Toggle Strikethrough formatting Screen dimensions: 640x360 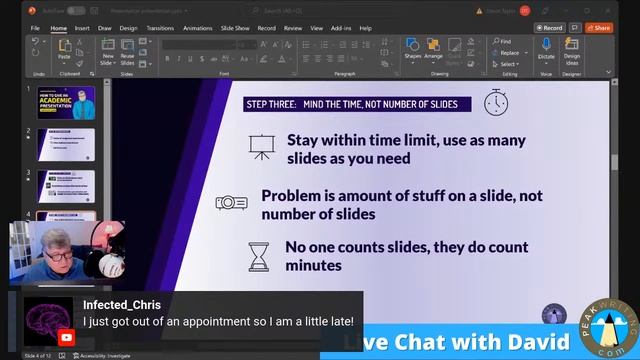(x=214, y=59)
